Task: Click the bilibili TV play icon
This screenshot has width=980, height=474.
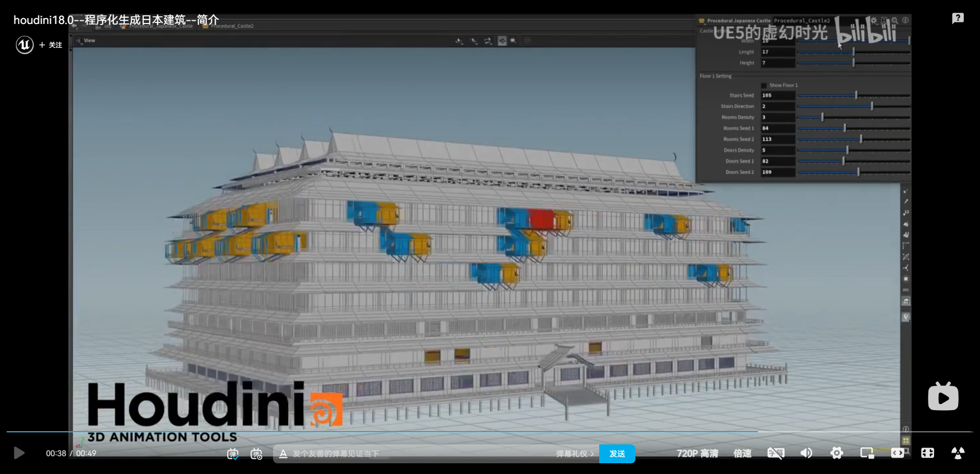Action: click(x=943, y=396)
